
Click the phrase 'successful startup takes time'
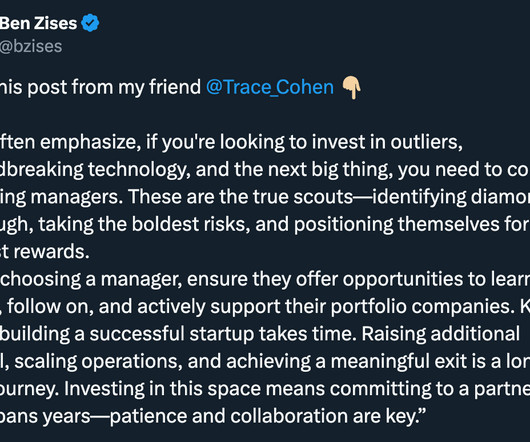(x=223, y=334)
